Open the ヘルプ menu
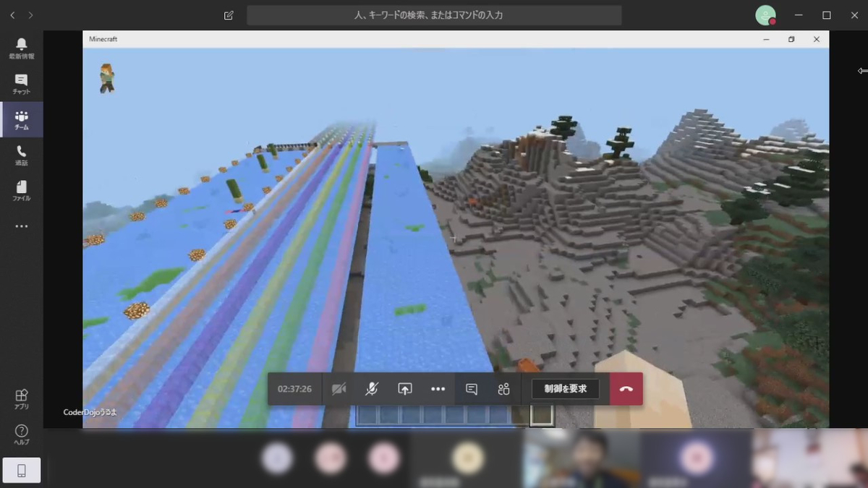The width and height of the screenshot is (868, 488). pos(21,433)
